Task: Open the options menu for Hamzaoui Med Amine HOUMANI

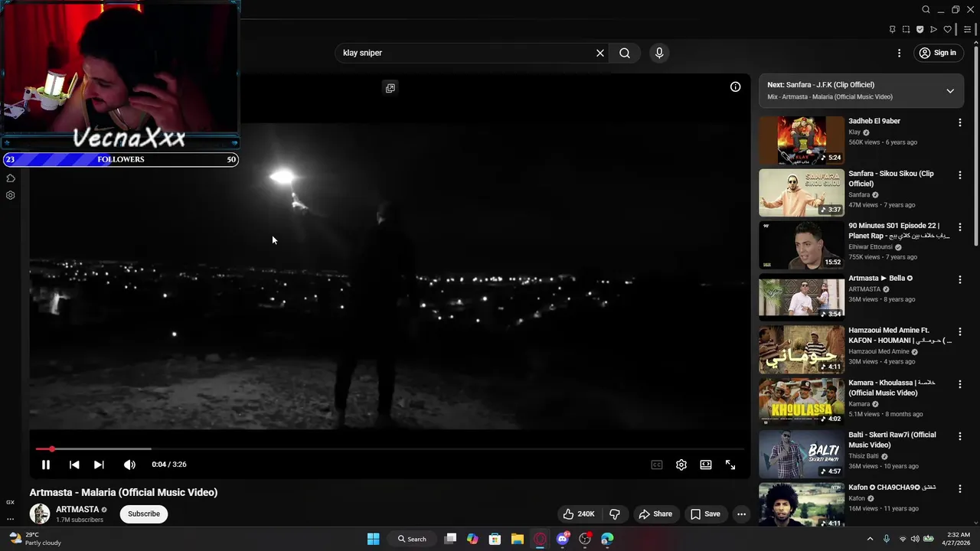Action: (x=960, y=332)
